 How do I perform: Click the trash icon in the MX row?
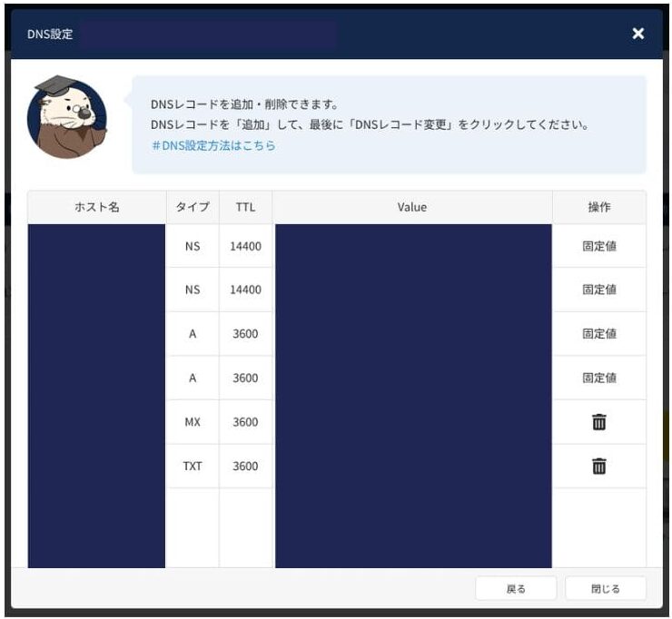(x=598, y=422)
